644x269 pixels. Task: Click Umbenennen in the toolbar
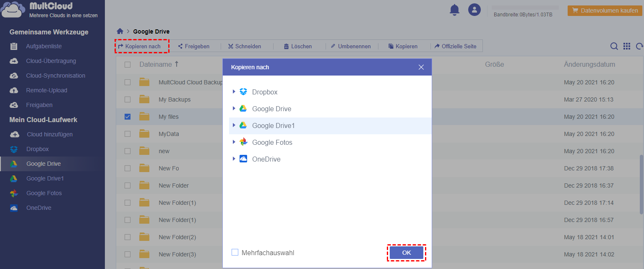point(351,46)
